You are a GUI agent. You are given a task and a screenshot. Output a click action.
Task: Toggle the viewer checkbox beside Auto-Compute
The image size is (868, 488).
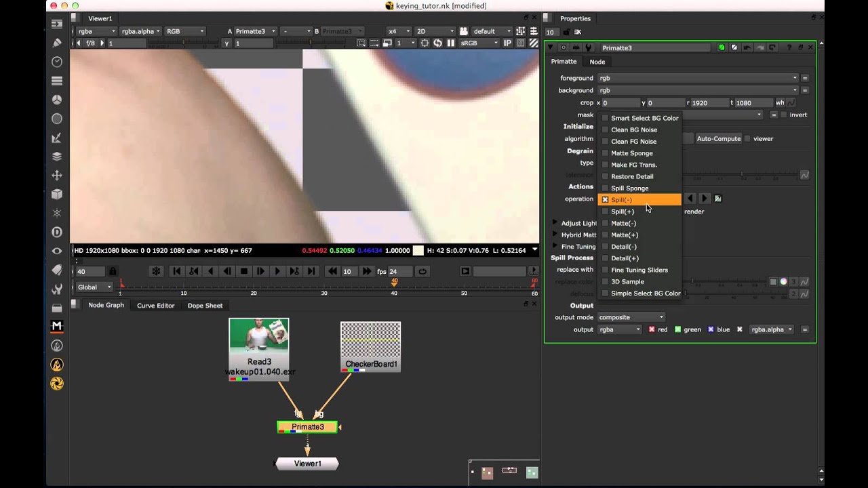(x=747, y=138)
